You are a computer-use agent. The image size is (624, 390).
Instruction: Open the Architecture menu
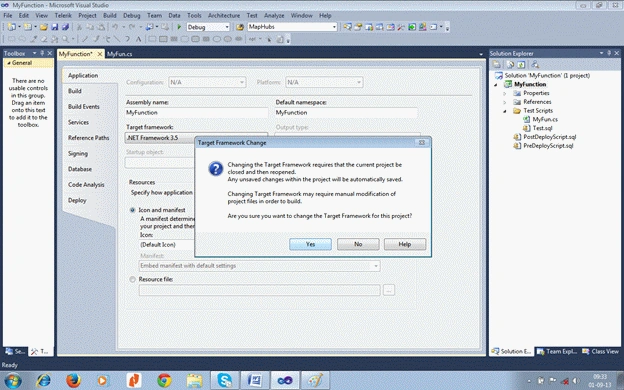(x=224, y=16)
